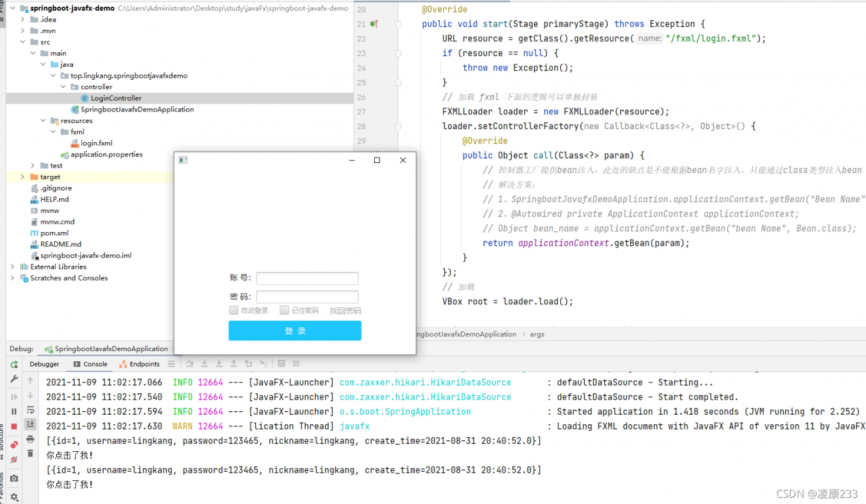Expand the test folder
This screenshot has width=866, height=504.
click(33, 166)
